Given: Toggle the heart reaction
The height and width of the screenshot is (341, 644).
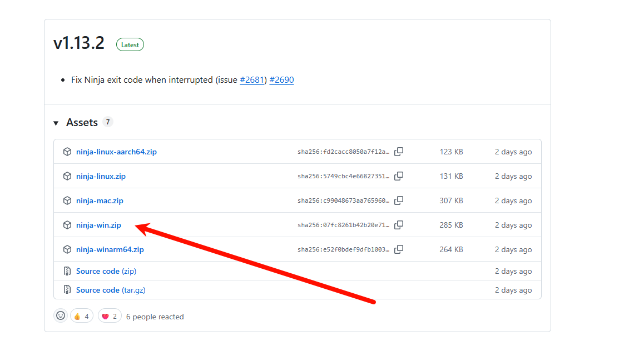Looking at the screenshot, I should 110,316.
